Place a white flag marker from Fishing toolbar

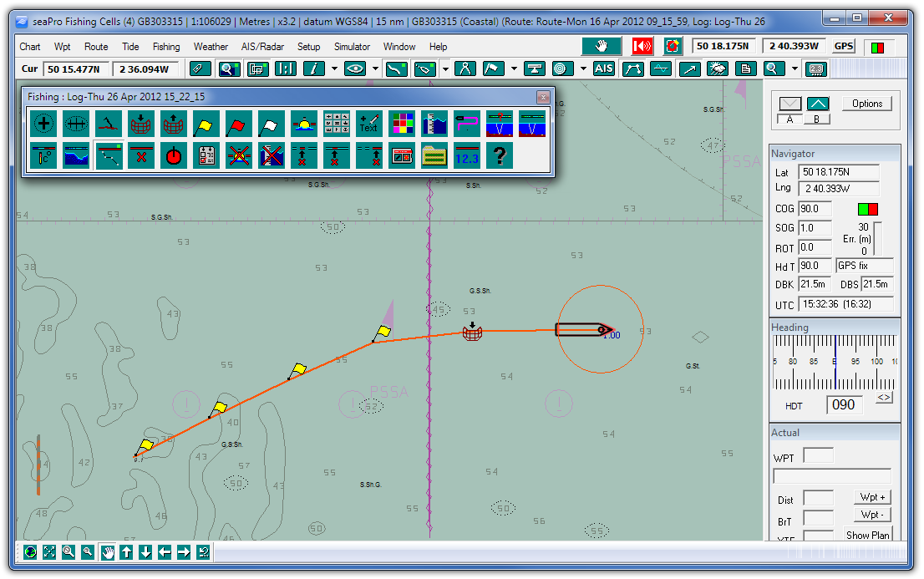click(x=272, y=124)
